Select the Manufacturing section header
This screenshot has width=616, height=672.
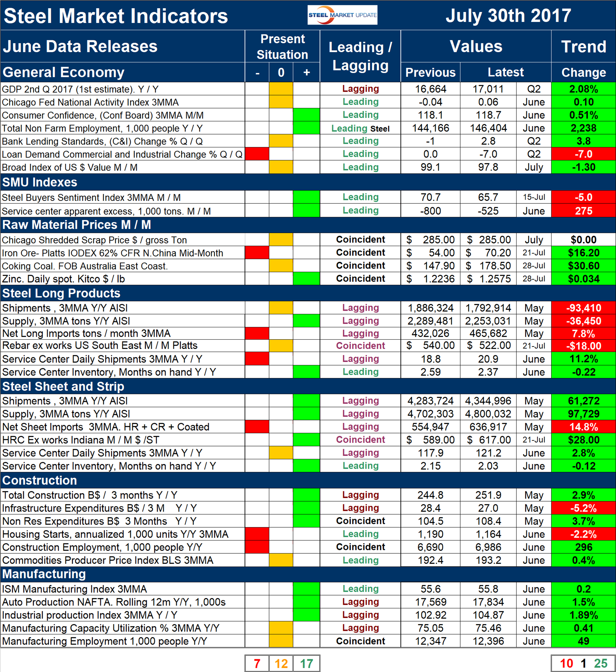point(44,574)
